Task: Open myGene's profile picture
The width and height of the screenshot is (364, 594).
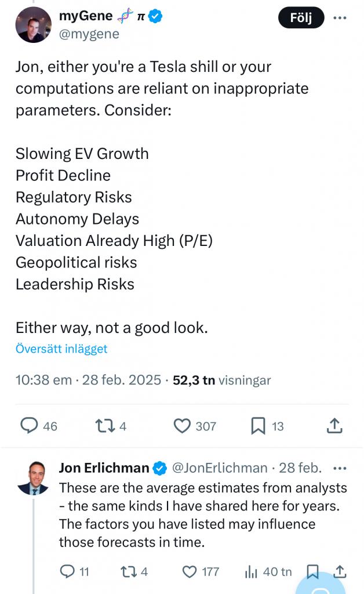Action: pos(33,26)
